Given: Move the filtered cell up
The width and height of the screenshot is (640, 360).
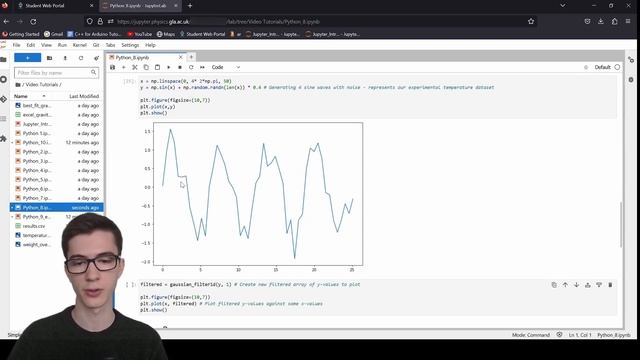Looking at the screenshot, I should tap(565, 285).
